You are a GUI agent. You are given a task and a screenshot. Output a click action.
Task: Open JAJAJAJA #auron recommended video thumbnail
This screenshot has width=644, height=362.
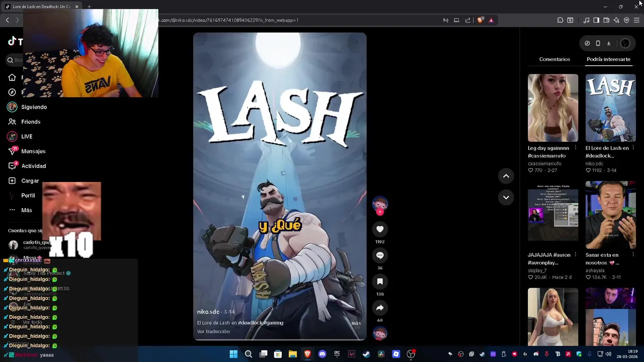[x=553, y=215]
